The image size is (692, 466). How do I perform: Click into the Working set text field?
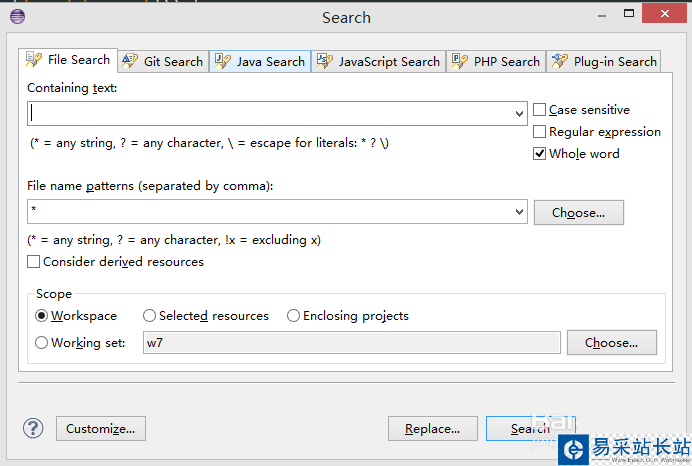(x=350, y=343)
